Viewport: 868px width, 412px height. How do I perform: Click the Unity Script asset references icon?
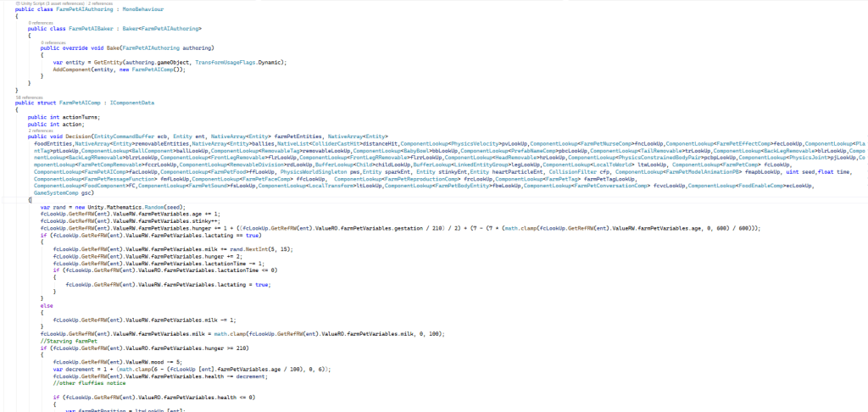19,3
